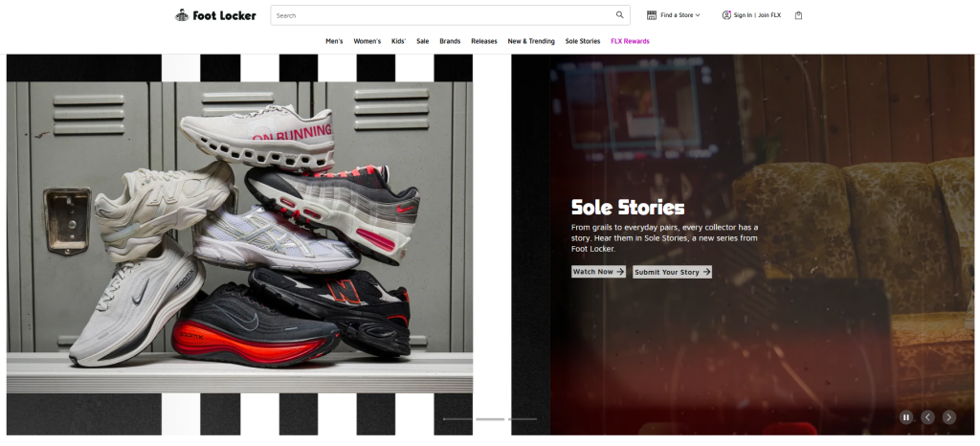Open the Brands menu

(450, 41)
